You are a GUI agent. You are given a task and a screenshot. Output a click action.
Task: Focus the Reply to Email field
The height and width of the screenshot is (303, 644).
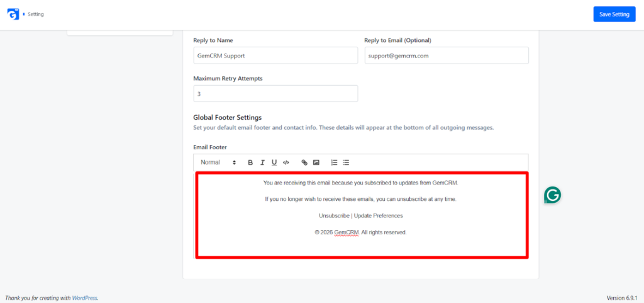[447, 55]
